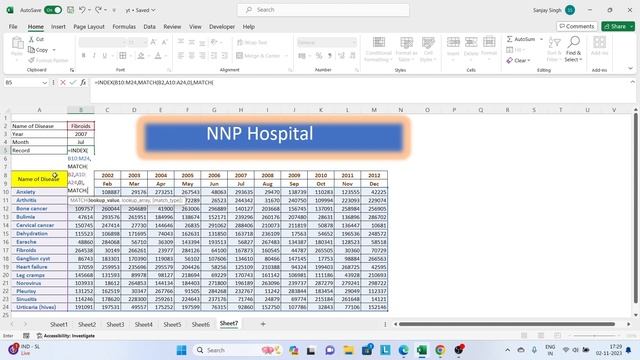Toggle Underline formatting
Screen dimensions: 640x360
104,56
